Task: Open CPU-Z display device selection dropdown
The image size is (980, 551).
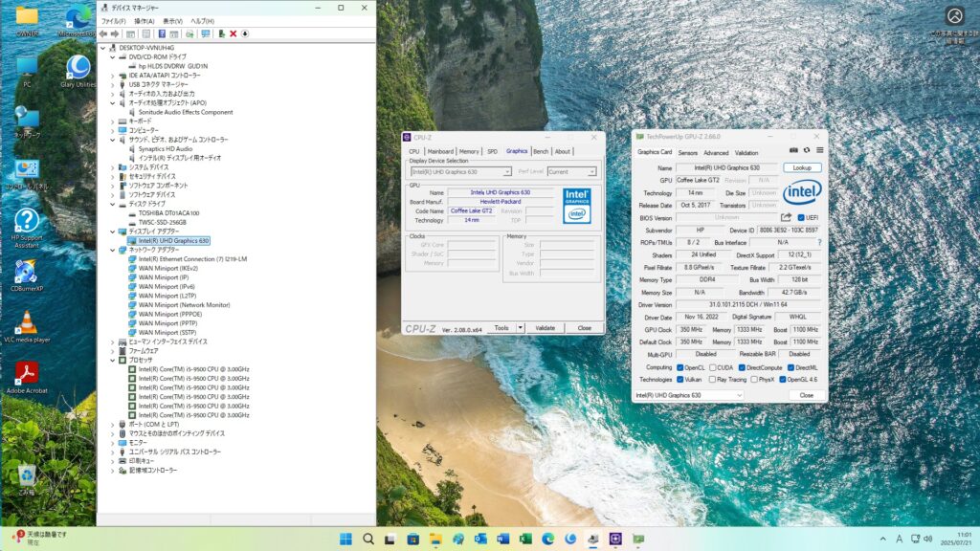Action: coord(460,172)
